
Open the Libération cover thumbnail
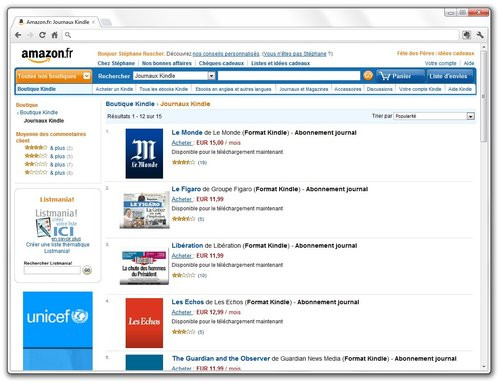coord(144,268)
